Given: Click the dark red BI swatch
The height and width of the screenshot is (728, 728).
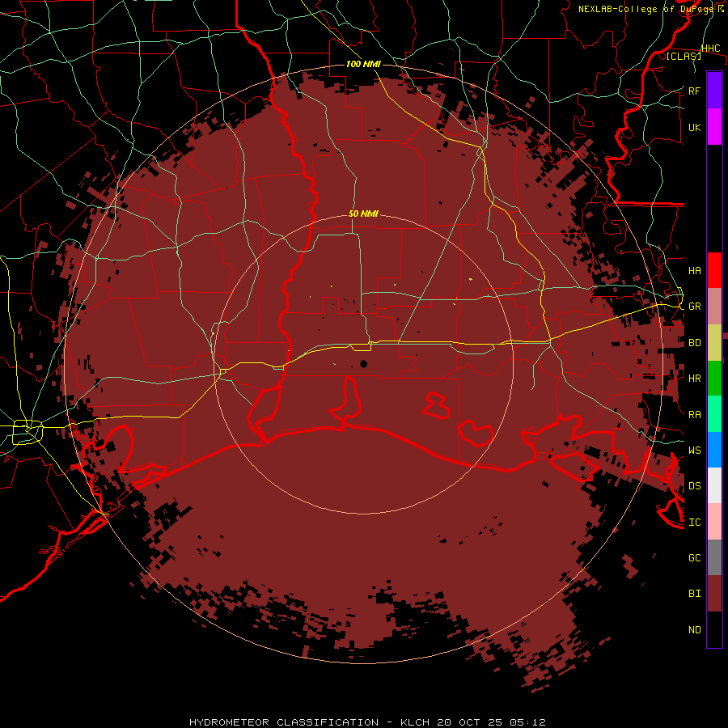Looking at the screenshot, I should click(714, 594).
